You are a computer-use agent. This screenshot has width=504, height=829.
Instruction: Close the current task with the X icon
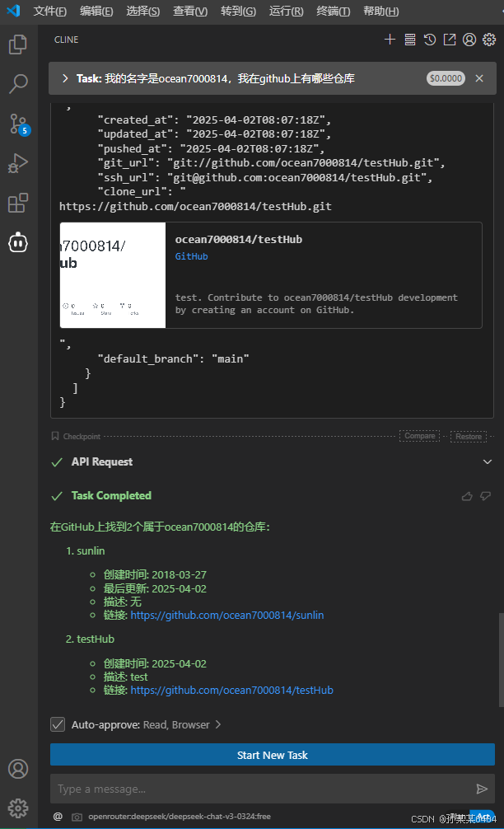(479, 78)
